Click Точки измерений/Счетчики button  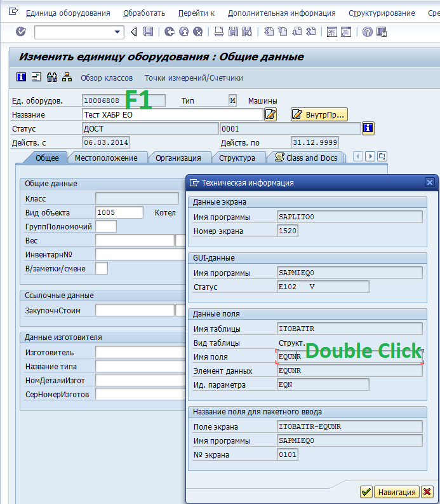pos(194,78)
